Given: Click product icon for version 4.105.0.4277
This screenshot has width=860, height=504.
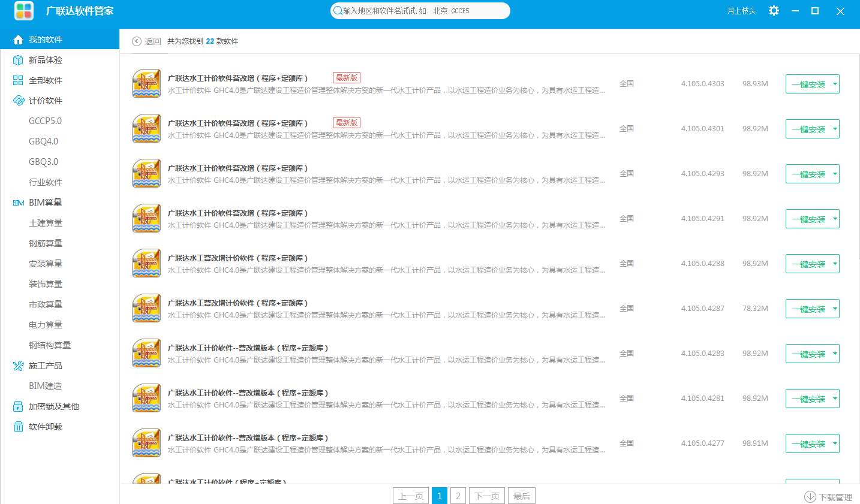Looking at the screenshot, I should point(146,443).
